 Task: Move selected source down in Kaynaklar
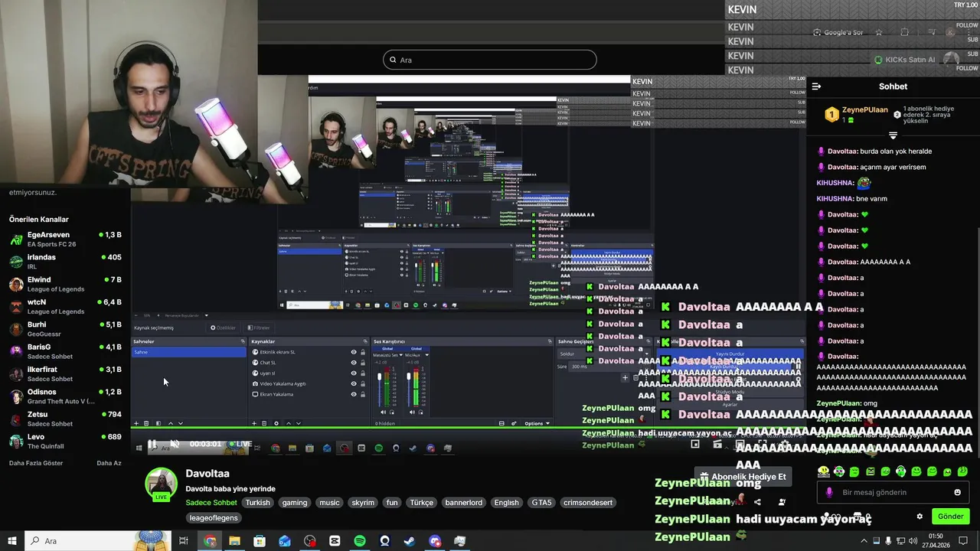299,423
